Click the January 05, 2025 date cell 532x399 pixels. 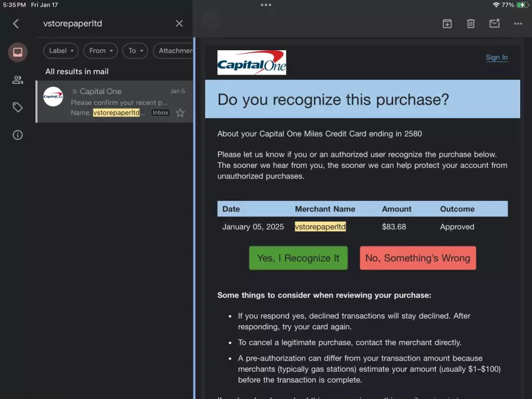tap(253, 226)
